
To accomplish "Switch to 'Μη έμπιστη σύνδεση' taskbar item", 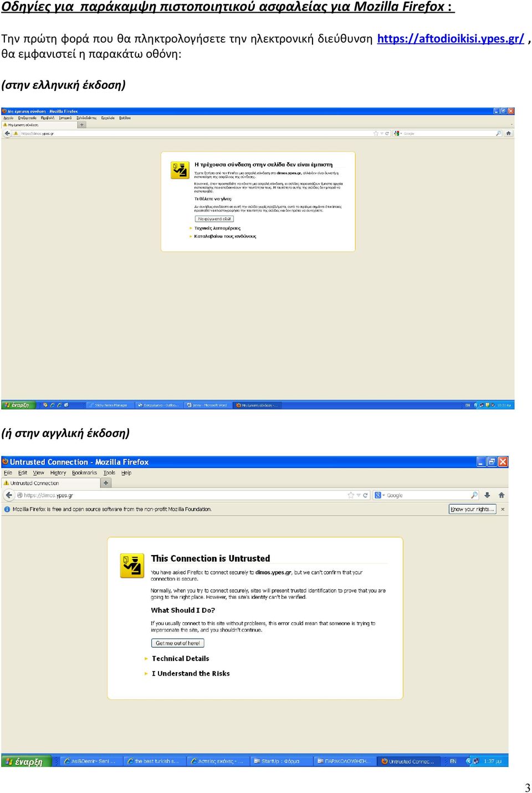I will [x=258, y=405].
